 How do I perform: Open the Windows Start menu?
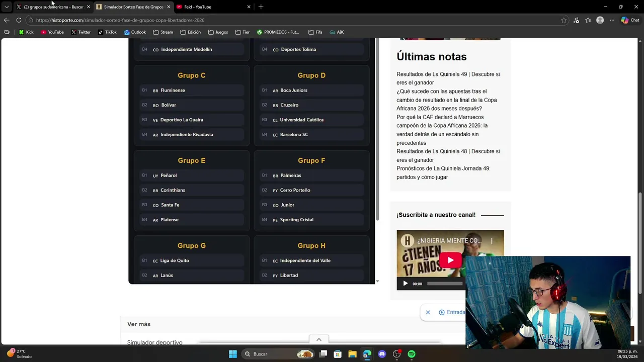(232, 354)
